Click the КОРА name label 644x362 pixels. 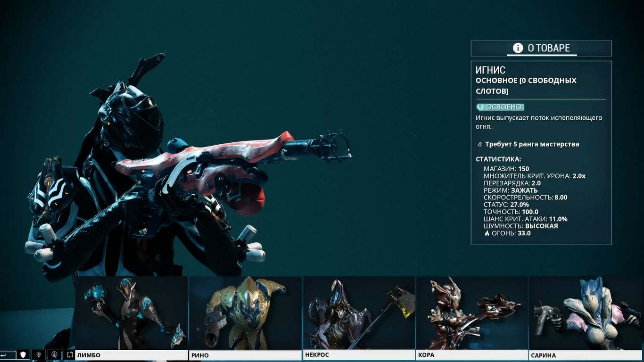[x=426, y=354]
